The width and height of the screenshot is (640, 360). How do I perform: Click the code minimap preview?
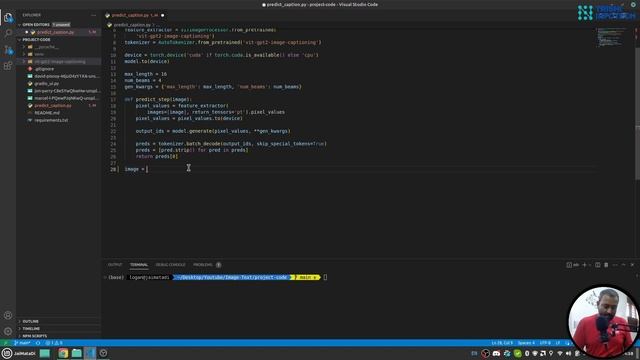(x=611, y=38)
